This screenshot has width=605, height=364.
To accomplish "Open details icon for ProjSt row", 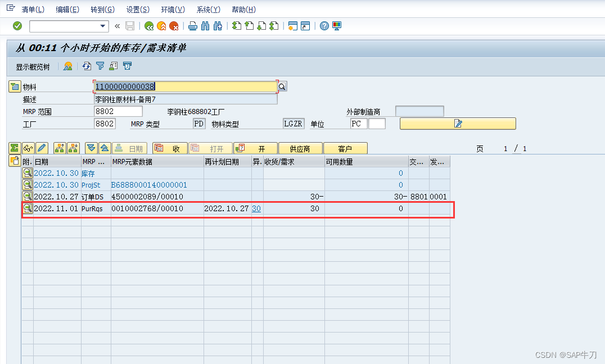I will click(x=28, y=185).
